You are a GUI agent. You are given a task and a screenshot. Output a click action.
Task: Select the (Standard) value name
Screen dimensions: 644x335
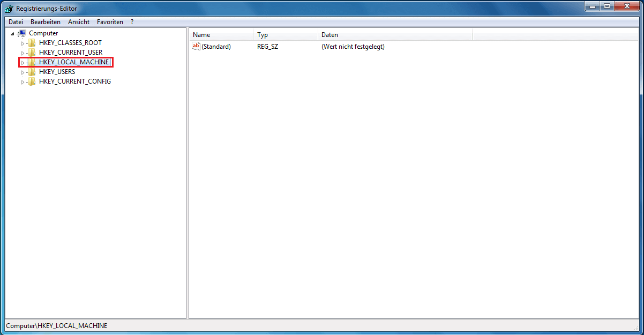[x=216, y=47]
